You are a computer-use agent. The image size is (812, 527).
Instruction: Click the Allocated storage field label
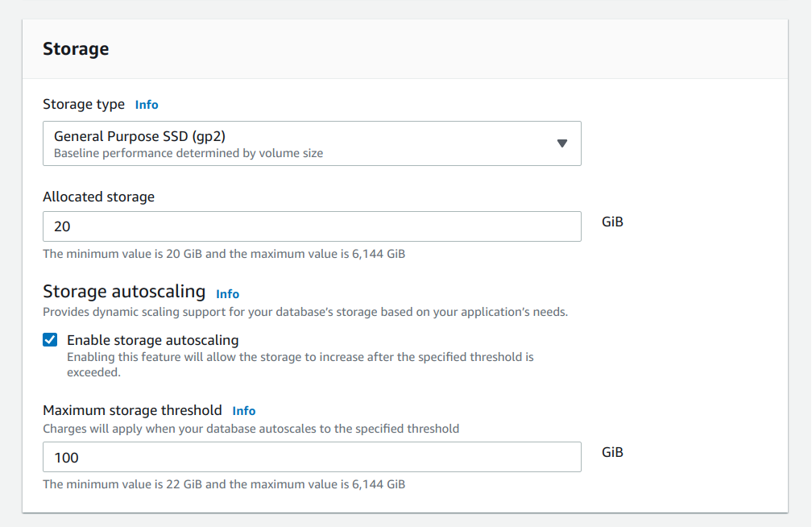(x=98, y=197)
